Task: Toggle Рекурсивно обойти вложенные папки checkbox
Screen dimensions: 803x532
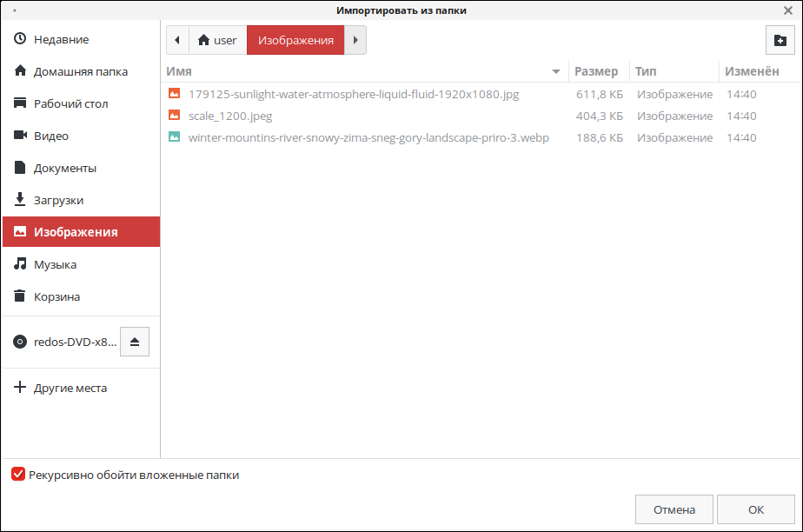Action: point(18,475)
